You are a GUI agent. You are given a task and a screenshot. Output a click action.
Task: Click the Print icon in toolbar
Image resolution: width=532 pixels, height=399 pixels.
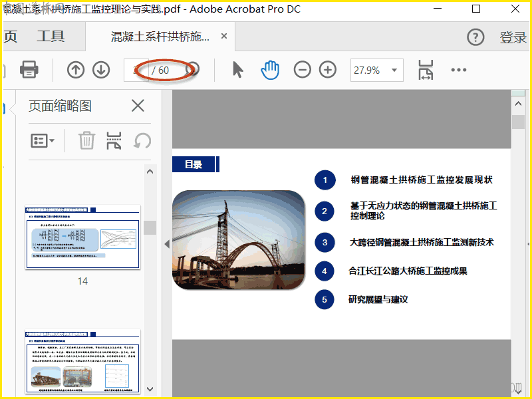(29, 70)
